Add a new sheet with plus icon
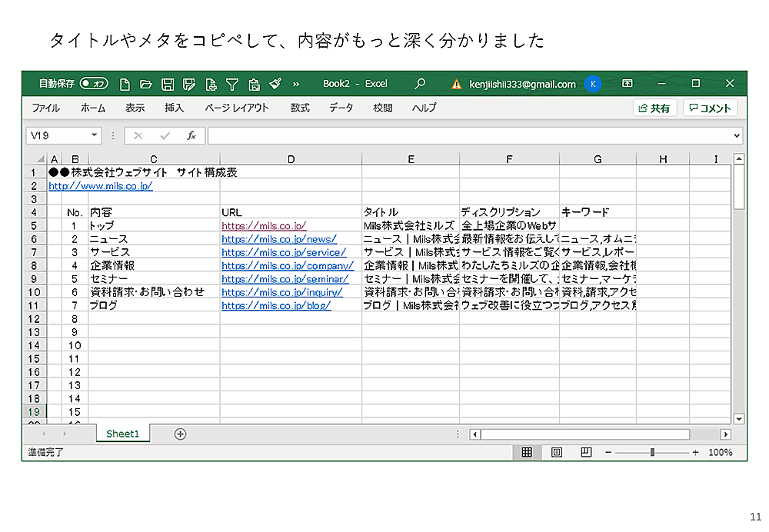The image size is (769, 532). click(180, 434)
